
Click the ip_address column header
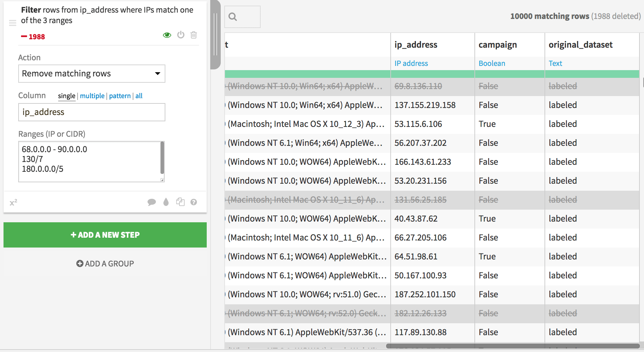tap(416, 45)
